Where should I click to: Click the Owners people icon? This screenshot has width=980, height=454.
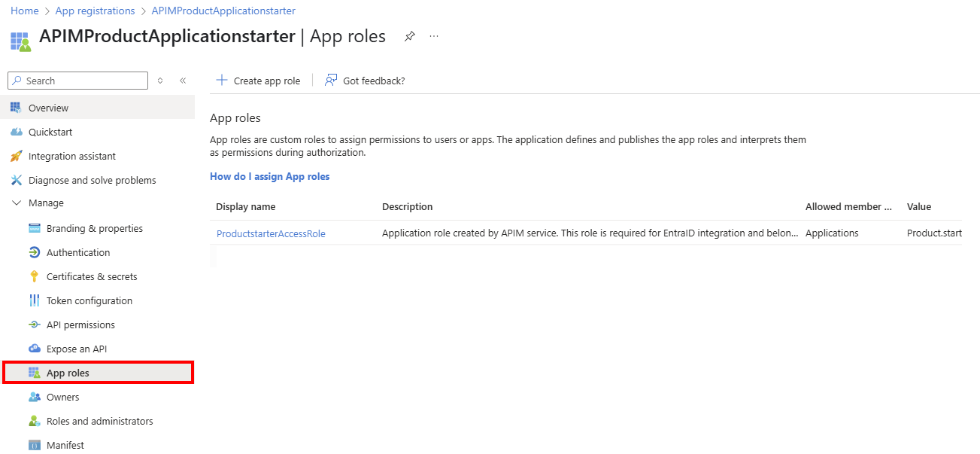pos(34,396)
